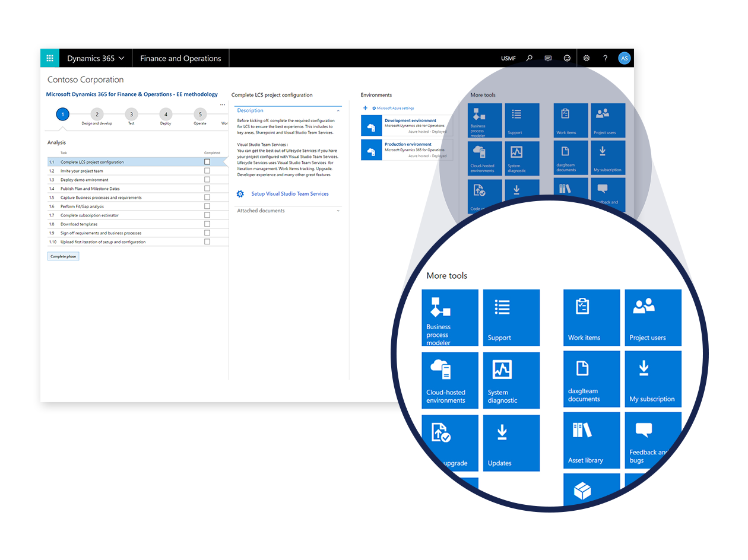Check Completed for Invite your project team
Viewport: 748px width, 560px height.
coord(207,171)
